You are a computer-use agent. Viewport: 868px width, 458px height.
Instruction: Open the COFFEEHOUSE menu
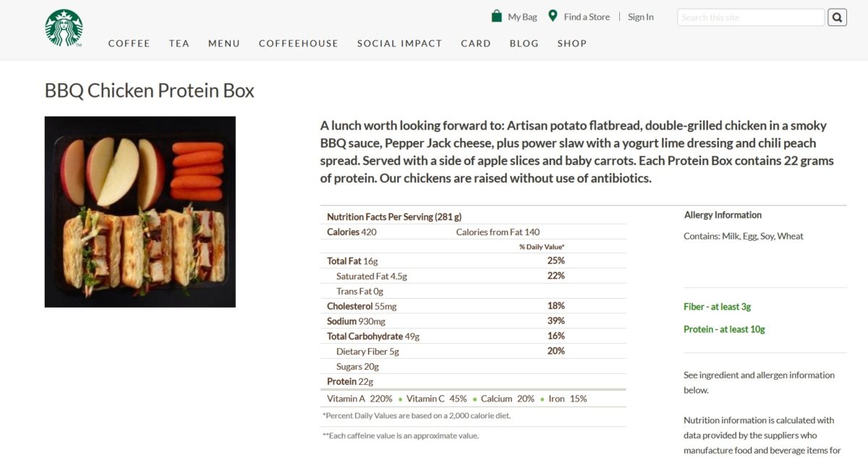299,43
